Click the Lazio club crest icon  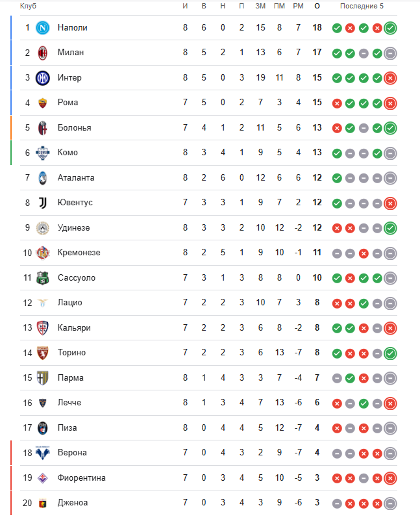(x=43, y=303)
